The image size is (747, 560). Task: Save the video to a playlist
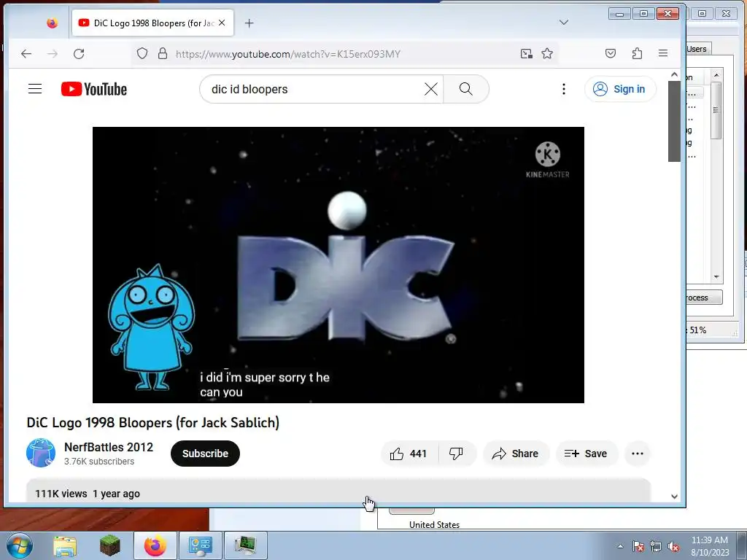point(586,454)
